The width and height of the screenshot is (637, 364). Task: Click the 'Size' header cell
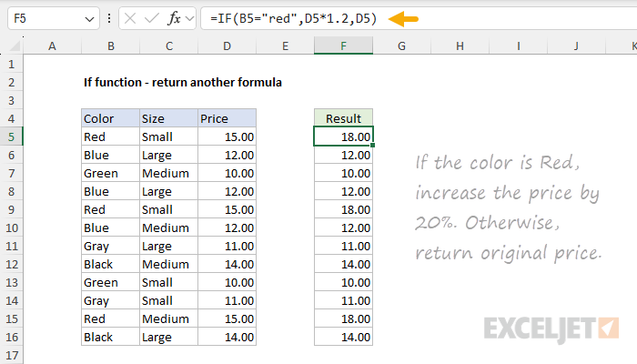[x=169, y=118]
